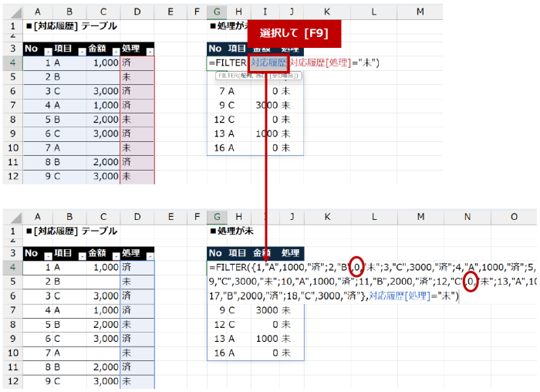Open the 処理 filter dropdown in lower table
Screen dimensions: 540x392
tap(150, 254)
